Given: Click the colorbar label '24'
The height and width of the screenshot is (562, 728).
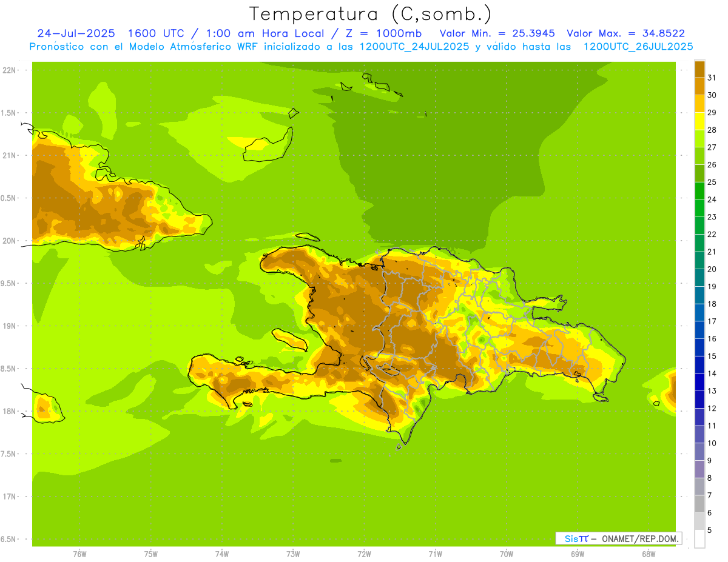Looking at the screenshot, I should coord(712,199).
